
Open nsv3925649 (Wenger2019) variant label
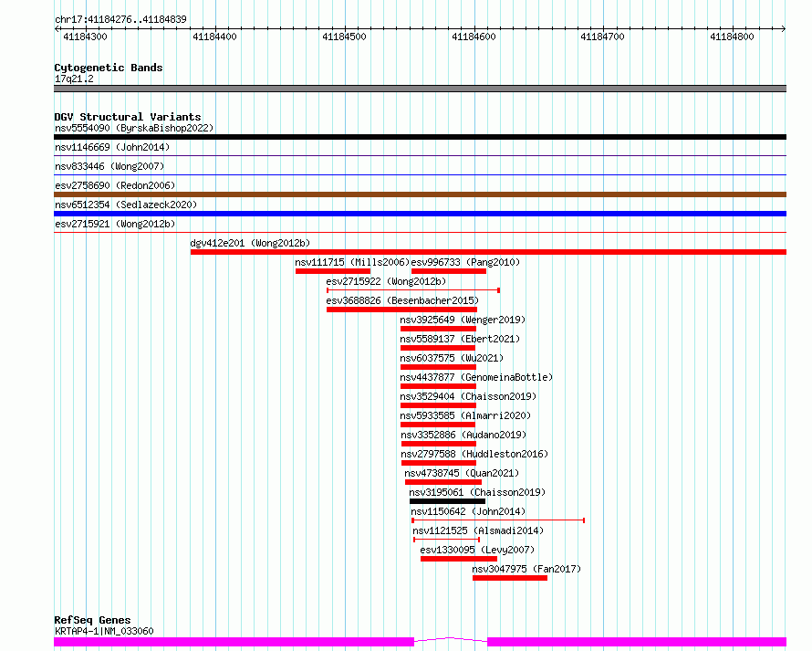(463, 320)
